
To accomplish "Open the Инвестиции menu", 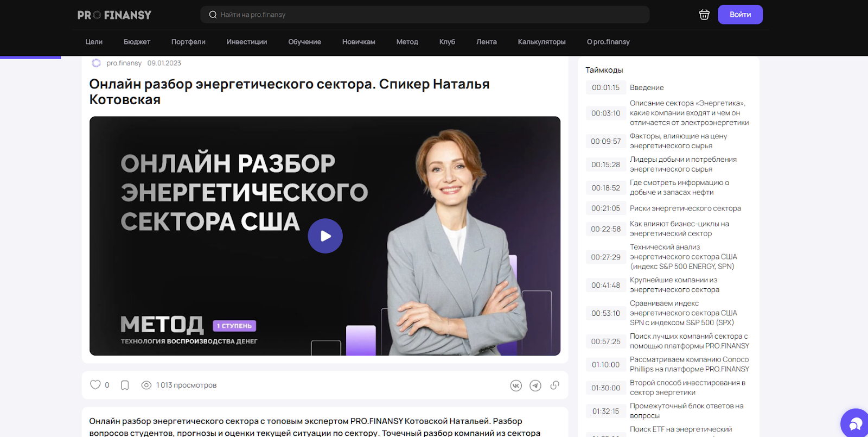I will pyautogui.click(x=246, y=42).
